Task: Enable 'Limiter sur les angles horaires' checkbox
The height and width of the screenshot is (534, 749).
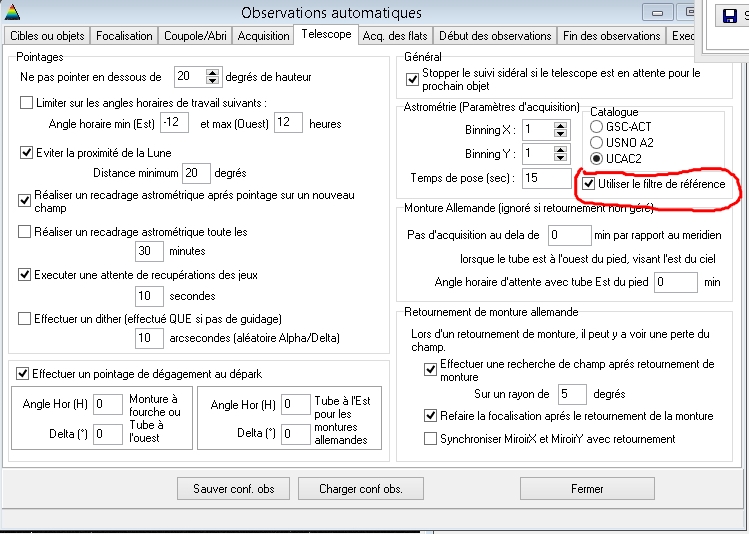Action: [x=27, y=102]
